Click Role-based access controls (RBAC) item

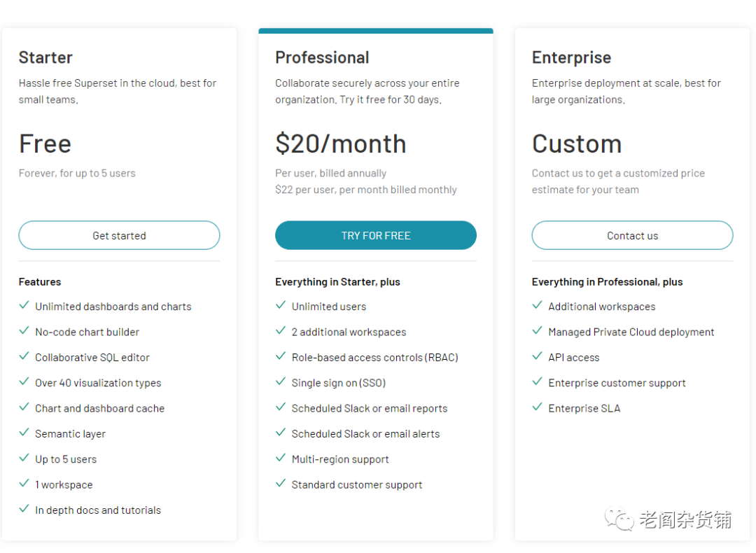point(374,357)
